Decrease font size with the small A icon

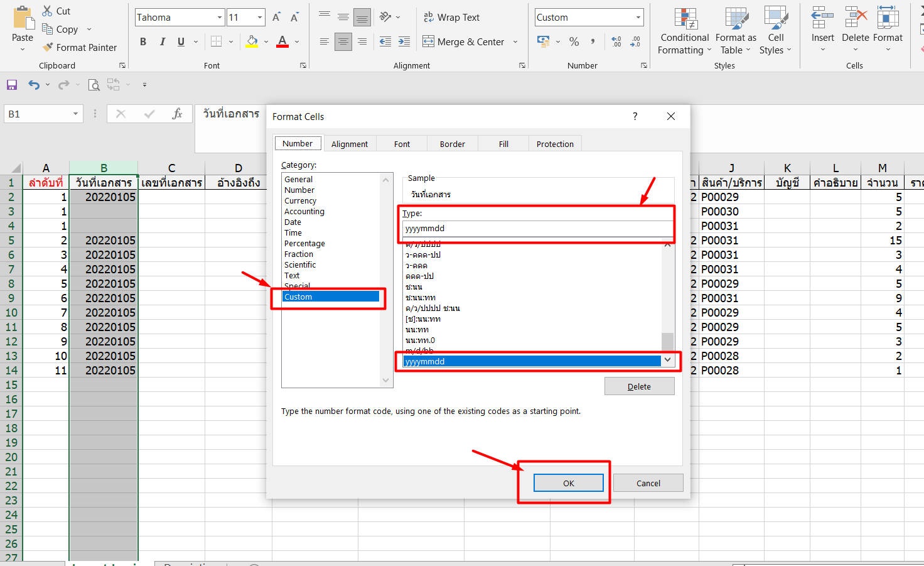[294, 18]
